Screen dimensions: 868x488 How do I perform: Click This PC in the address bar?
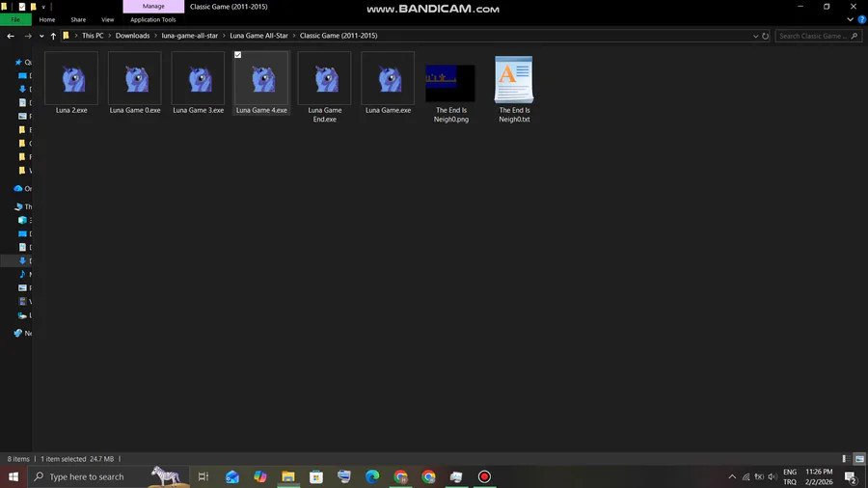pyautogui.click(x=93, y=36)
